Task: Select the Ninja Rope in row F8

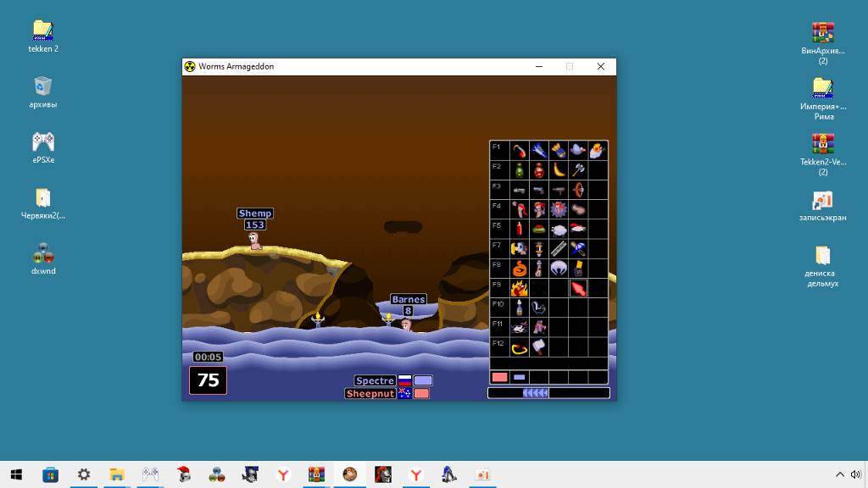Action: [520, 269]
